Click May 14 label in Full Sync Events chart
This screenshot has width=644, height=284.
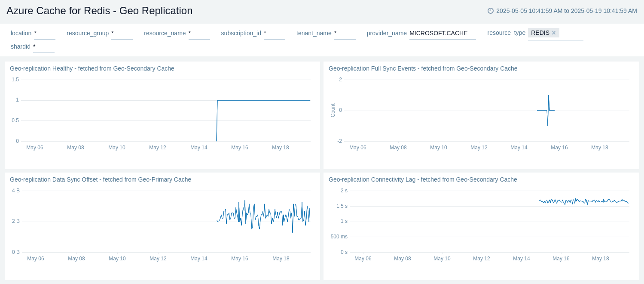[519, 148]
